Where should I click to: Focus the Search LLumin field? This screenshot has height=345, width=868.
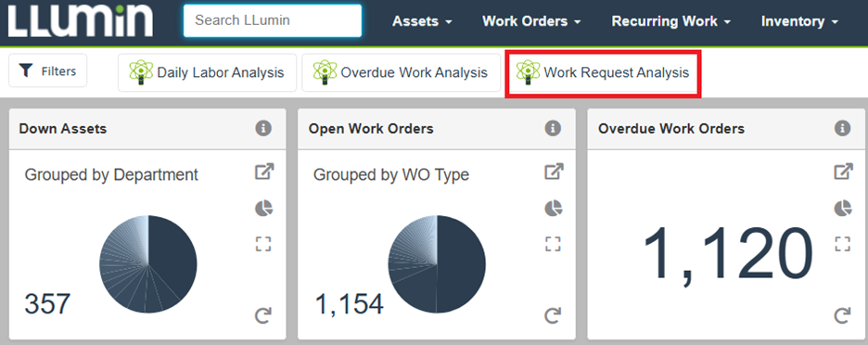coord(273,20)
